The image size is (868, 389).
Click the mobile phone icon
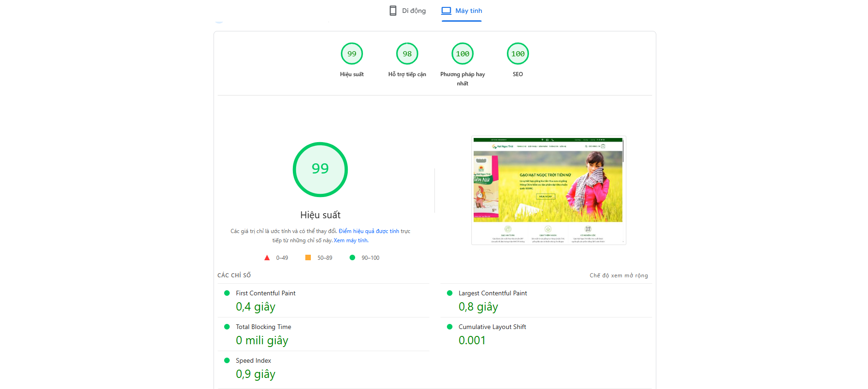[392, 11]
